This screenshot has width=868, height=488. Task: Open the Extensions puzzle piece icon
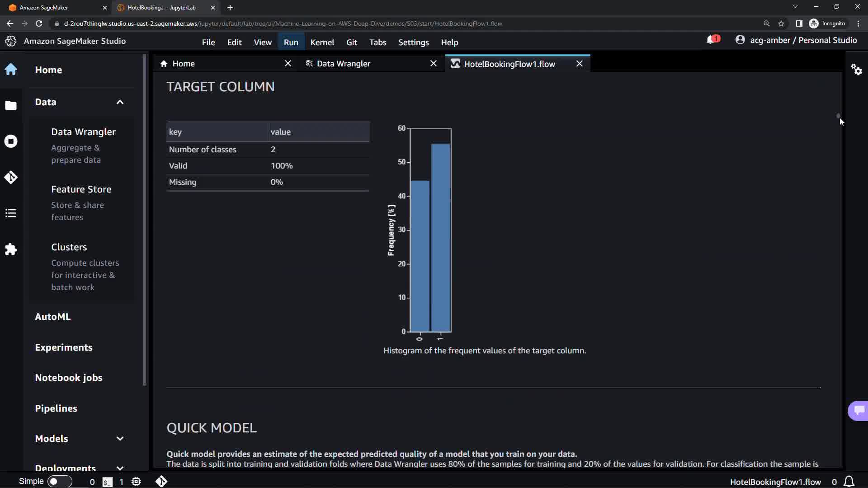click(11, 249)
